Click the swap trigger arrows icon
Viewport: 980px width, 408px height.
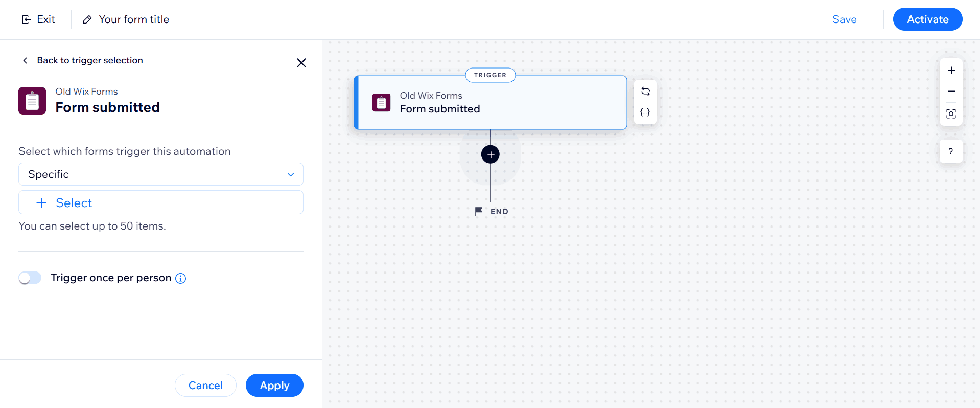pos(645,92)
